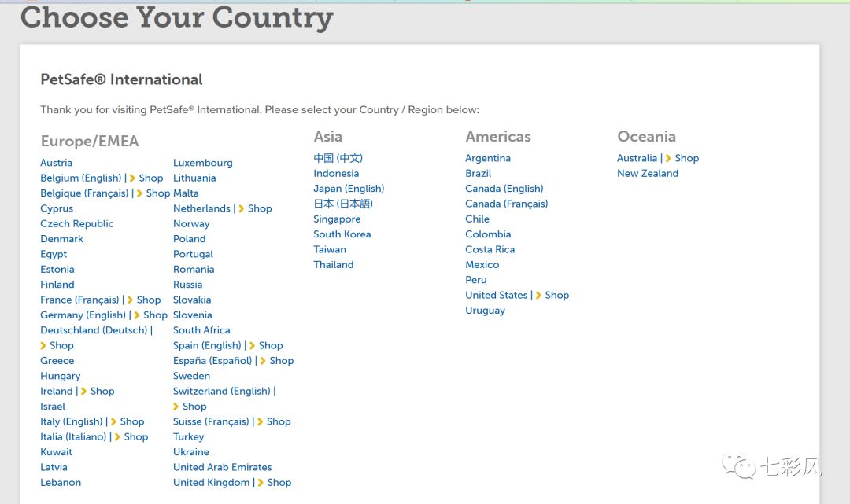Screen dimensions: 850x504
Task: Choose Belgium (English) country link
Action: click(81, 178)
